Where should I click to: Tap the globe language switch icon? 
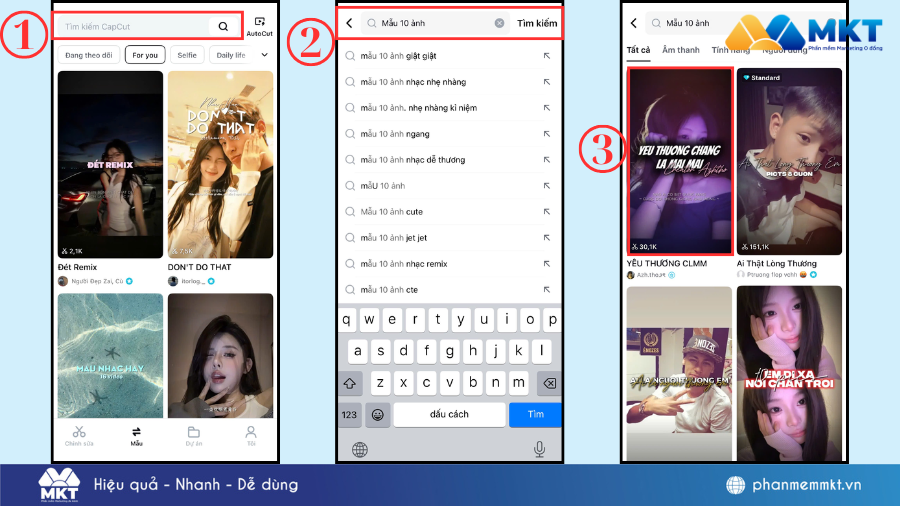(x=360, y=450)
